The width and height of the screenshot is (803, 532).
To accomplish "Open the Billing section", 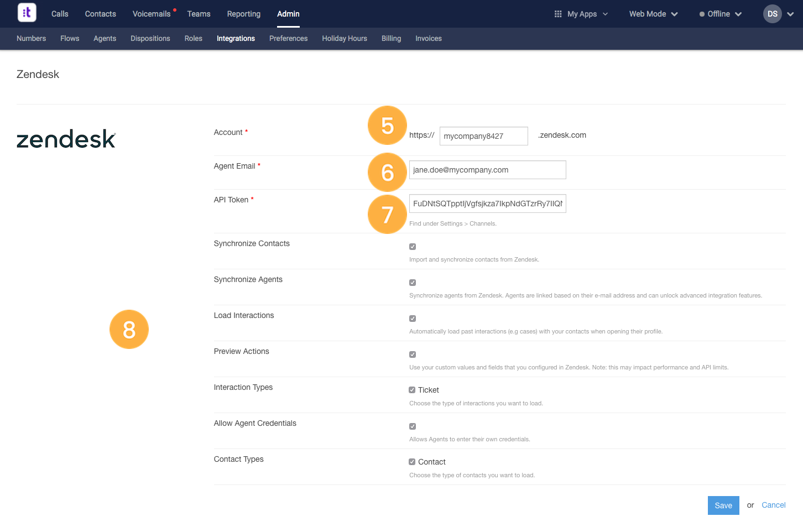I will tap(391, 38).
